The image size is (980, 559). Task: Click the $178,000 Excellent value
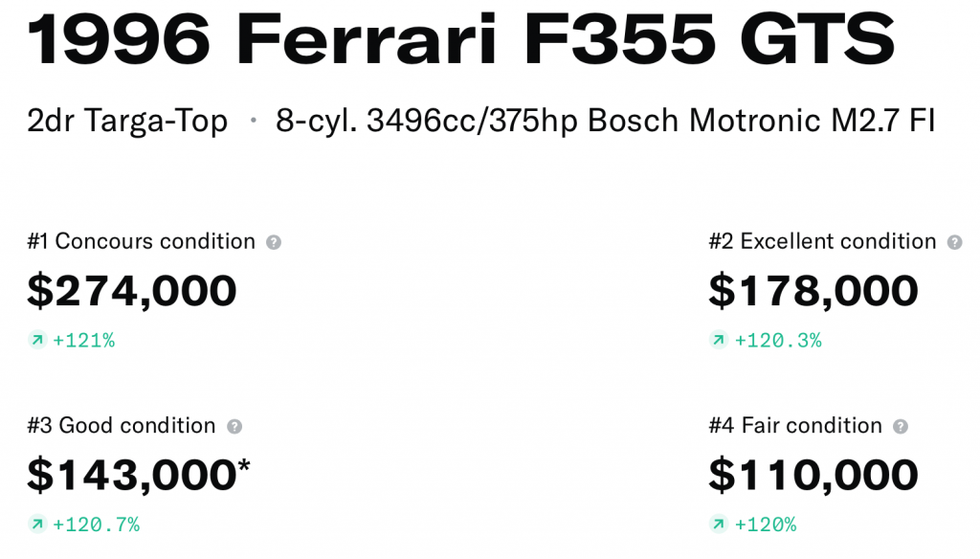click(x=813, y=291)
